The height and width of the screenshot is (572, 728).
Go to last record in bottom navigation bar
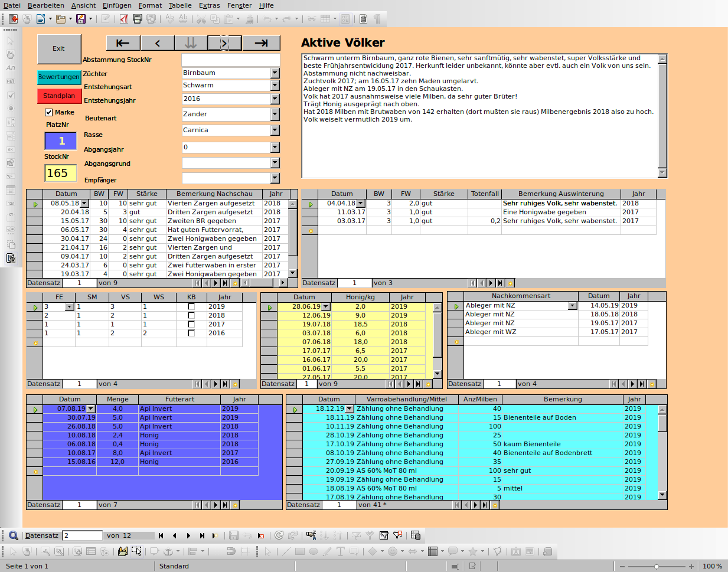(x=202, y=535)
